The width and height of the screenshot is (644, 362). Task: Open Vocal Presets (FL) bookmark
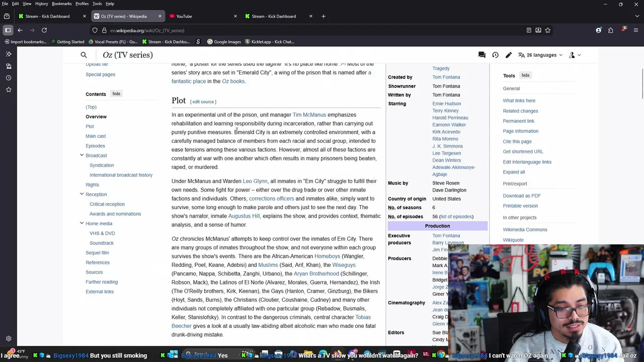point(112,42)
